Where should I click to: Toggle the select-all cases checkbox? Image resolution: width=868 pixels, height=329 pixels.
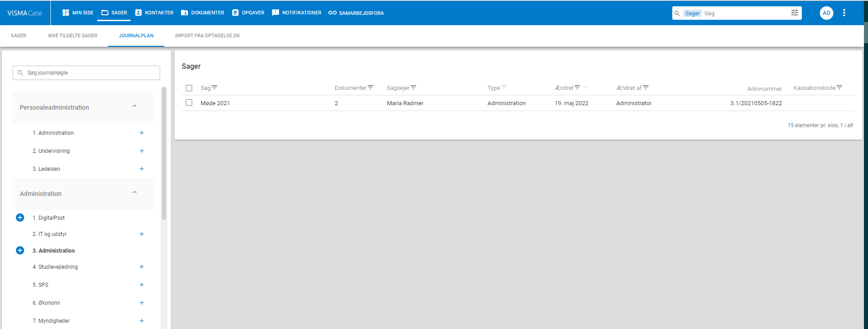[189, 88]
